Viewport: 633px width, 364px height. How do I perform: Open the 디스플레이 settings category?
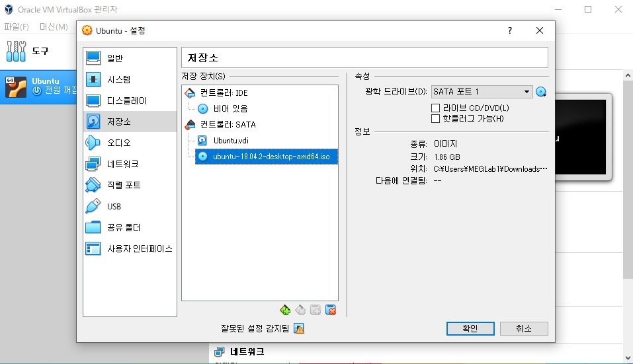[x=130, y=100]
